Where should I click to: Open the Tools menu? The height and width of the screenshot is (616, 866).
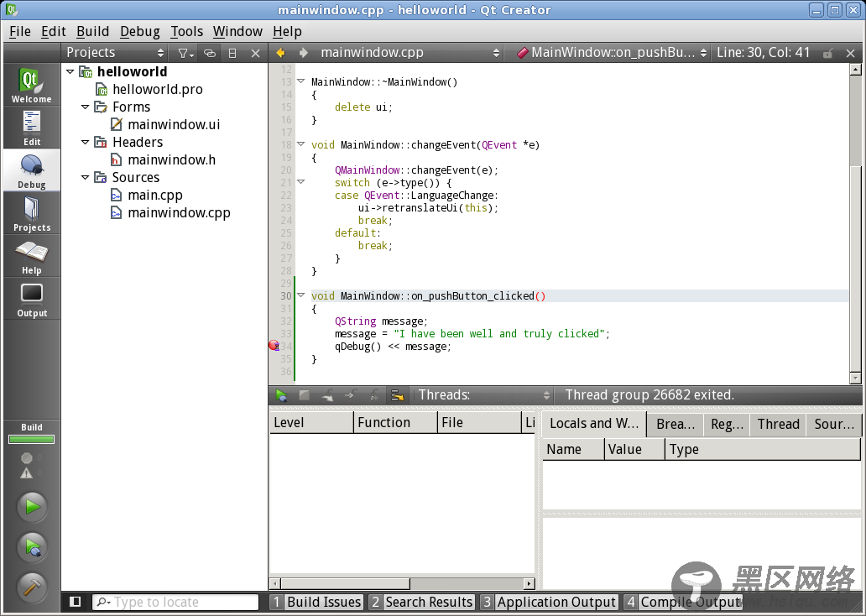tap(186, 32)
